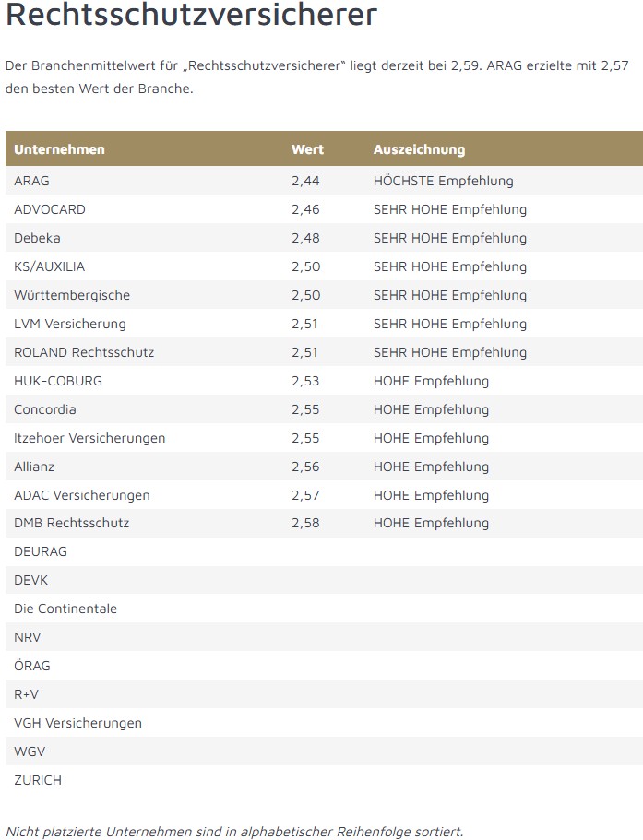Click the KS/AUXILIA entry
643x840 pixels.
[x=49, y=266]
